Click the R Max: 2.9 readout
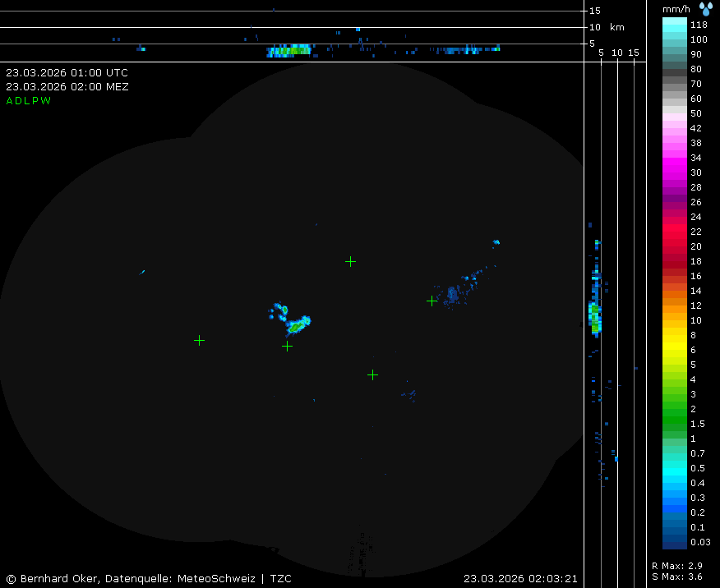Viewport: 720px width, 588px height. [x=676, y=566]
